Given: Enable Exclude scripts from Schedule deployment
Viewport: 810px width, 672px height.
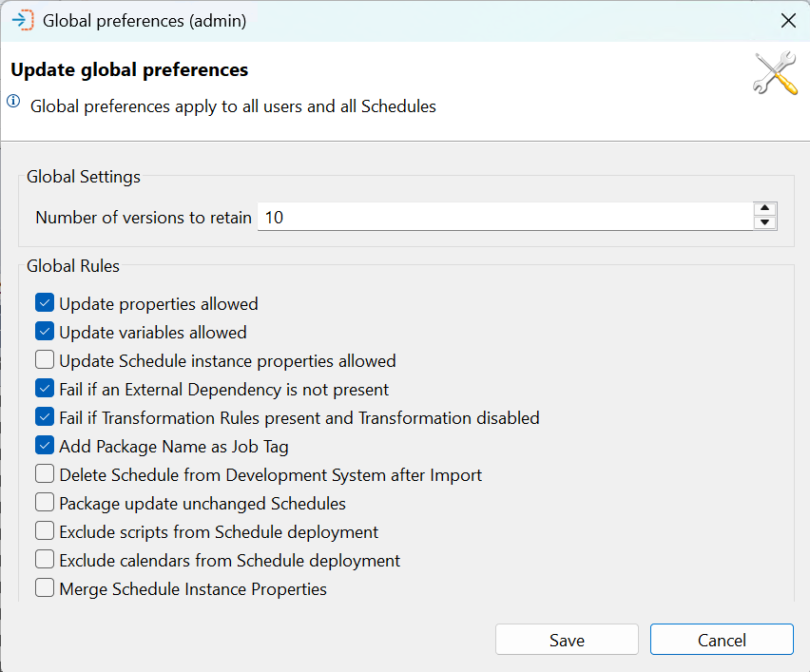Looking at the screenshot, I should [x=45, y=531].
